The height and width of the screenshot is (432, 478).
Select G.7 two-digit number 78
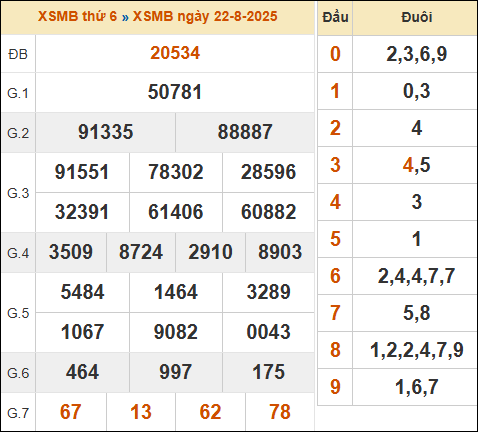coord(280,412)
